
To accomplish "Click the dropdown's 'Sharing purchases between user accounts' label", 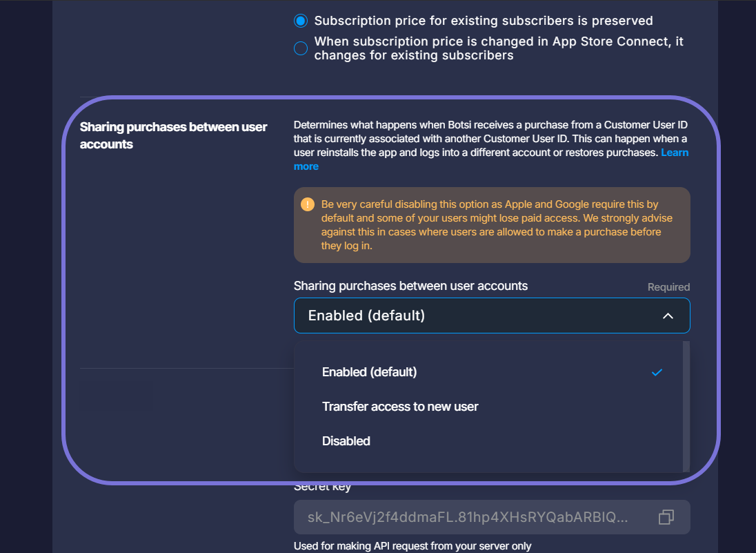I will (x=410, y=286).
